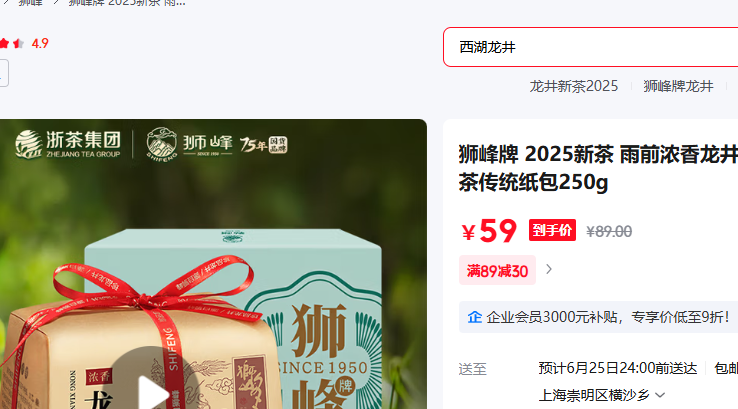Open the 上海崇明区横沙乡 delivery address selector

pos(602,395)
